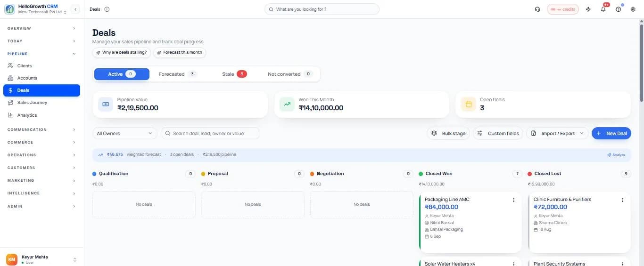Click the credits pill in the header
The image size is (644, 266).
[562, 9]
